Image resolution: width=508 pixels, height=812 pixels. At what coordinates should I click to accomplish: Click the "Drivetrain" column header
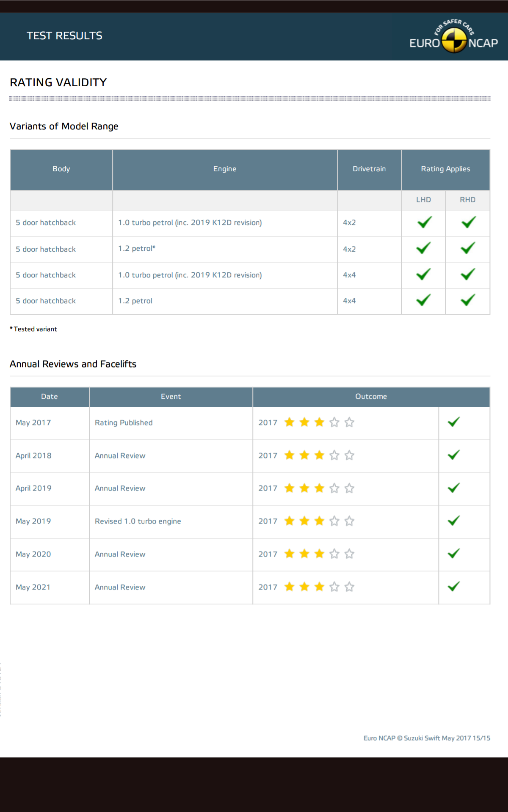click(369, 169)
